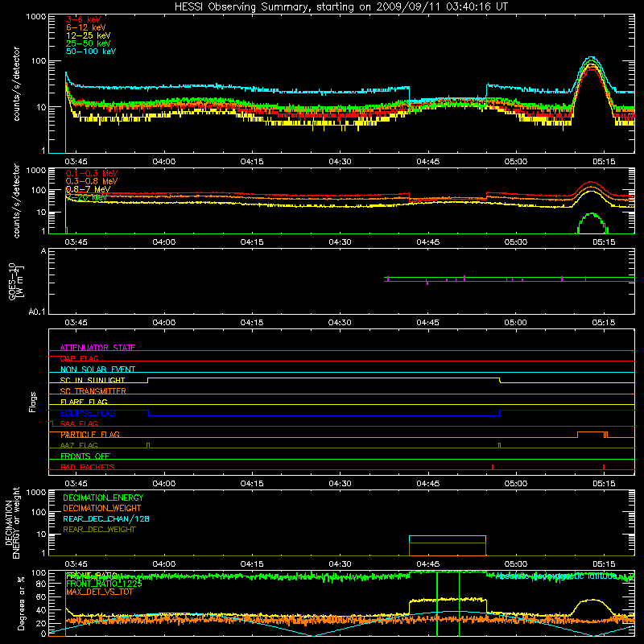Click the 'REAR_DEC_CHAN/128' legend label

click(x=106, y=519)
